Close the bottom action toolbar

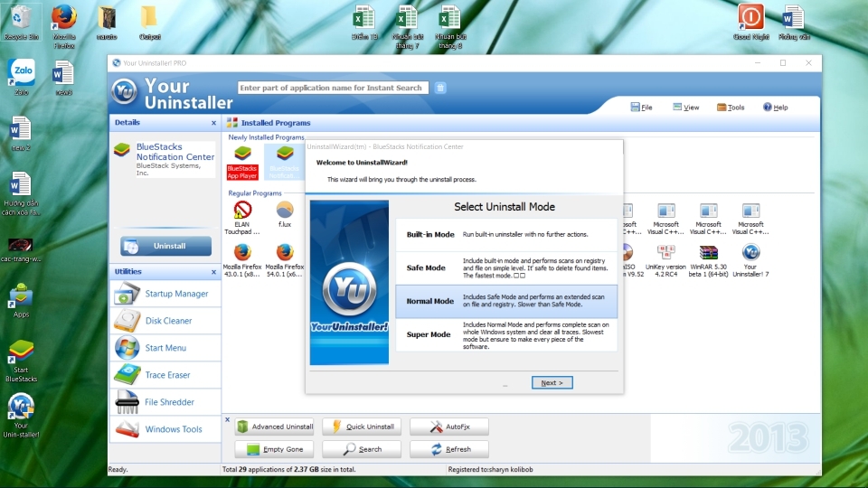point(227,419)
